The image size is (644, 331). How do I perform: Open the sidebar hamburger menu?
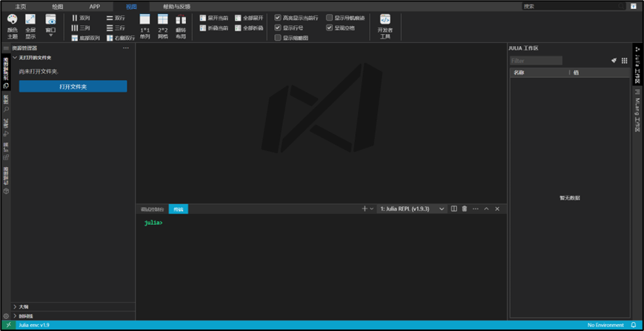(6, 48)
